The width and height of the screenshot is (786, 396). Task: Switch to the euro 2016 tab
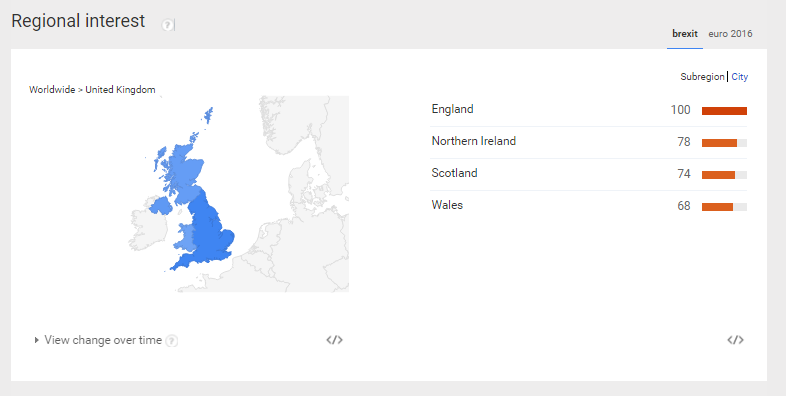click(x=730, y=34)
